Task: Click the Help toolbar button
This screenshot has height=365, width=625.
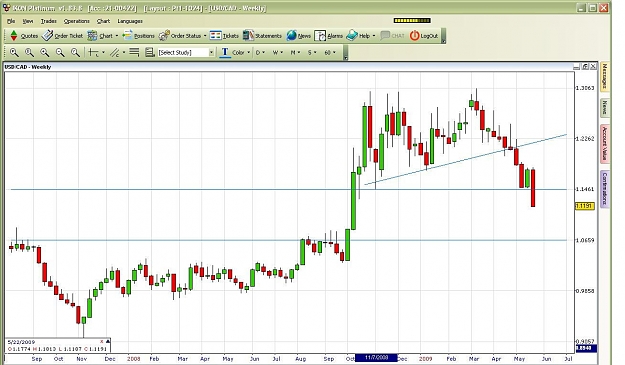Action: tap(358, 36)
